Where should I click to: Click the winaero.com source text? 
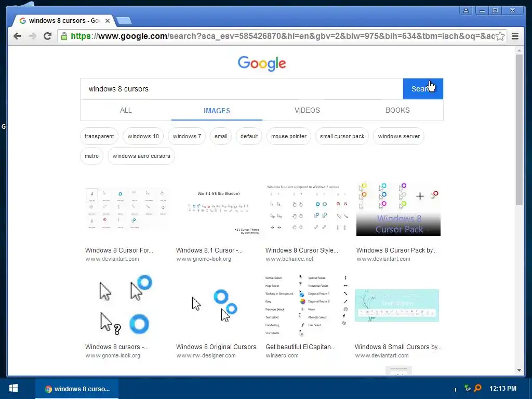coord(282,355)
